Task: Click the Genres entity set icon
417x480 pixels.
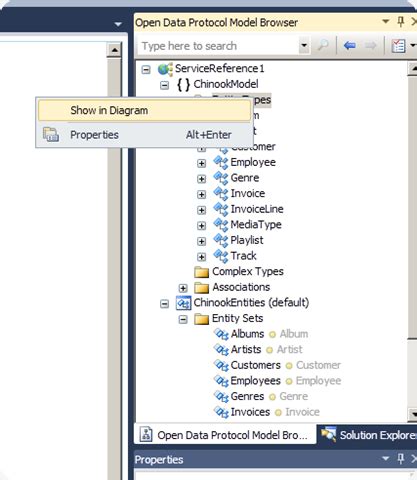Action: 221,397
